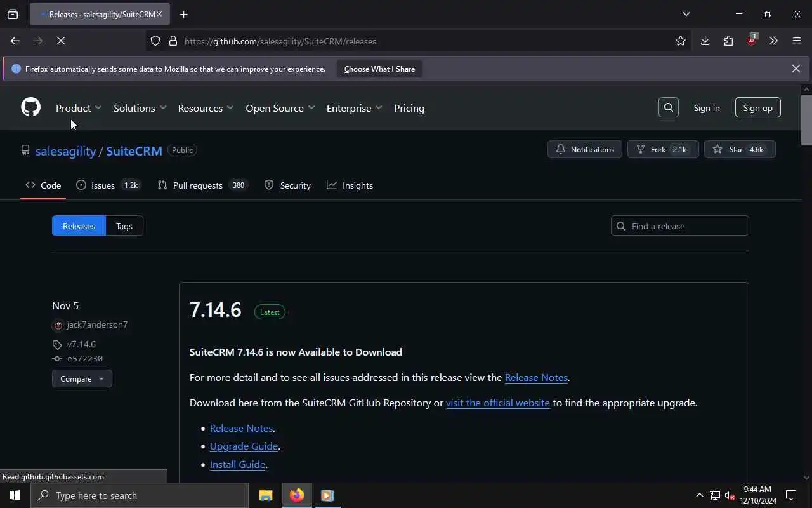Open the 7.14.6 release title
The height and width of the screenshot is (508, 812).
point(215,310)
